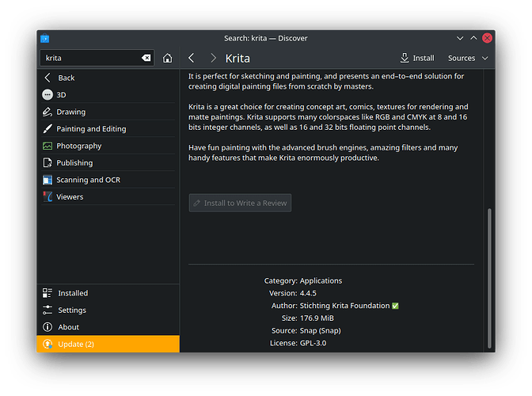
Task: Go to Discover home page
Action: [x=167, y=58]
